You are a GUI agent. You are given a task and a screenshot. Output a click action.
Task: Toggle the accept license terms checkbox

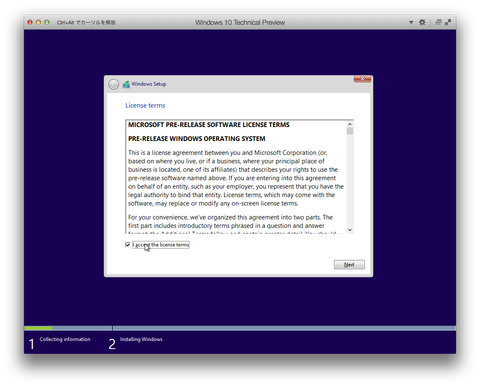pos(127,245)
